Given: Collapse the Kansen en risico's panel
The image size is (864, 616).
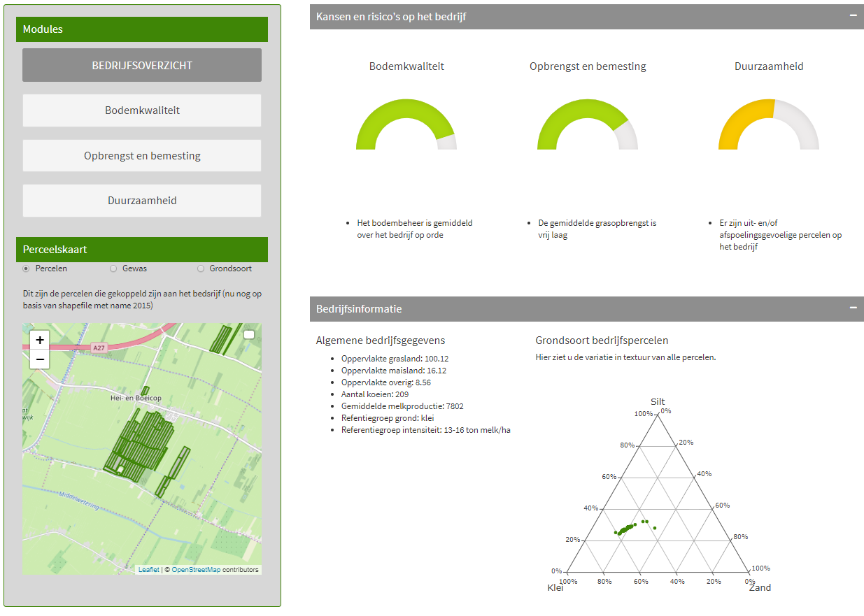Looking at the screenshot, I should pos(853,15).
